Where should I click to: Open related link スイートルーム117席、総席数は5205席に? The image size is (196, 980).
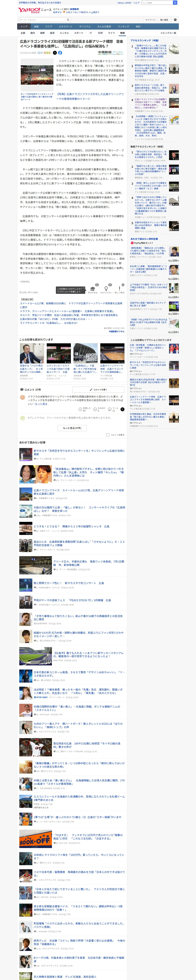(x=71, y=305)
